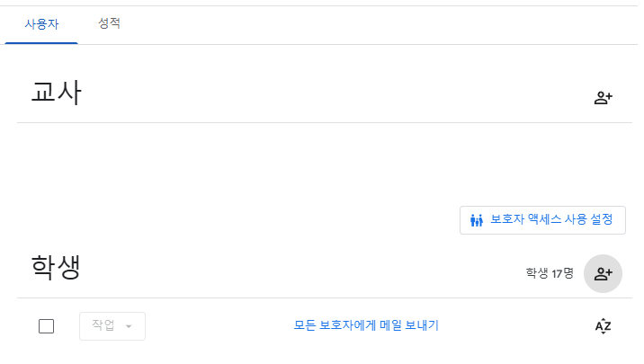Screen dimensions: 644x364
Task: Open the 작업 actions dropdown
Action: (112, 326)
